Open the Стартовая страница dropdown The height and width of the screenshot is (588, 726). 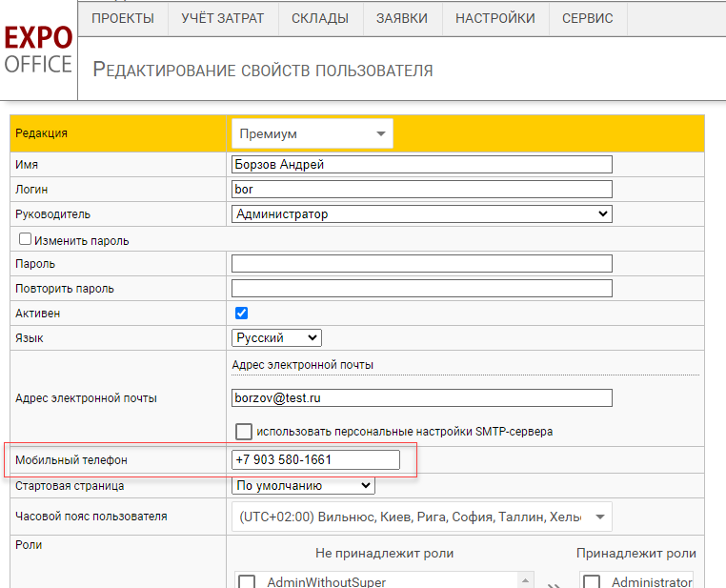[303, 486]
